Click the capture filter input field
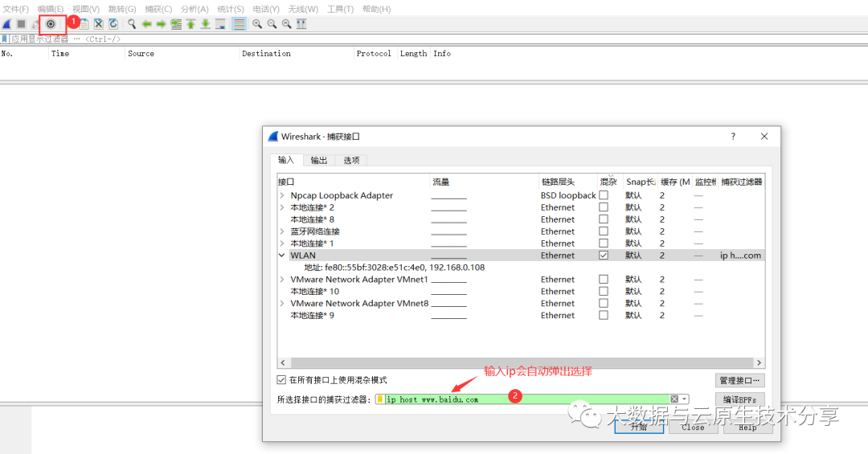 click(x=527, y=399)
